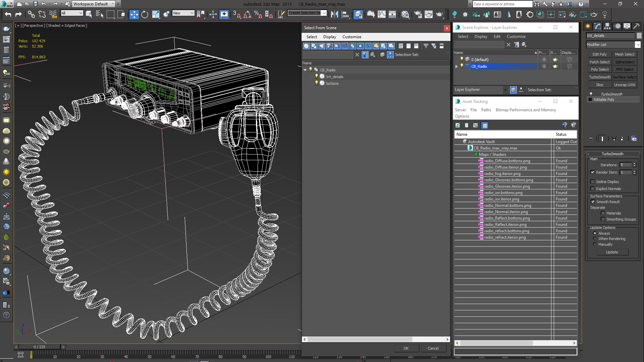
Task: Open the Create tab in the command panel
Action: point(588,26)
